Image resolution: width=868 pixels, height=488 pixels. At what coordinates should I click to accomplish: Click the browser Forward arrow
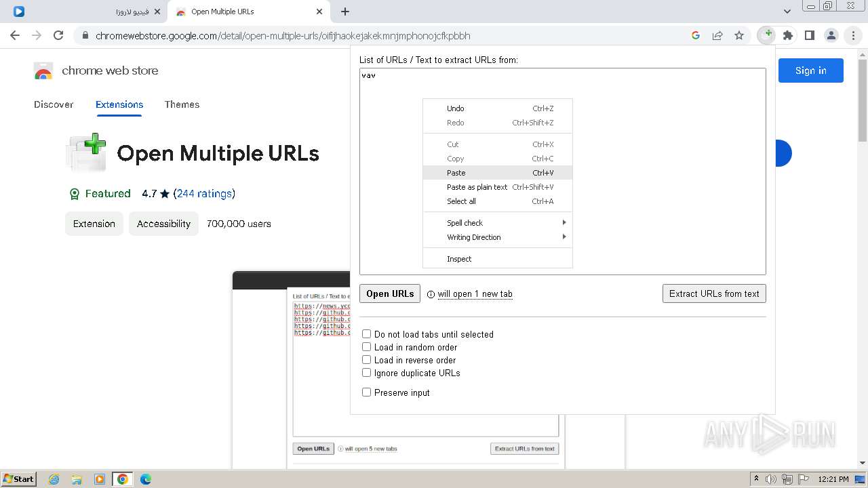click(37, 35)
